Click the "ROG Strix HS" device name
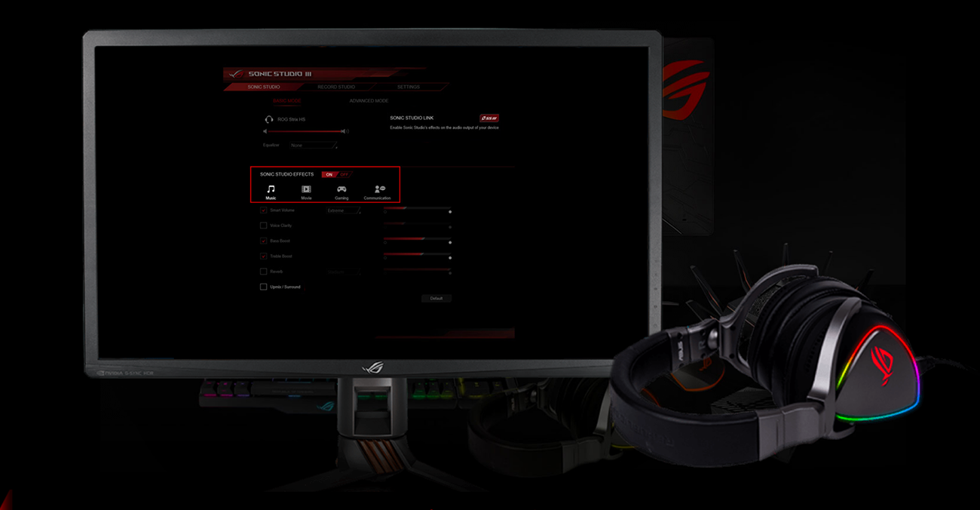This screenshot has height=510, width=980. pos(291,119)
